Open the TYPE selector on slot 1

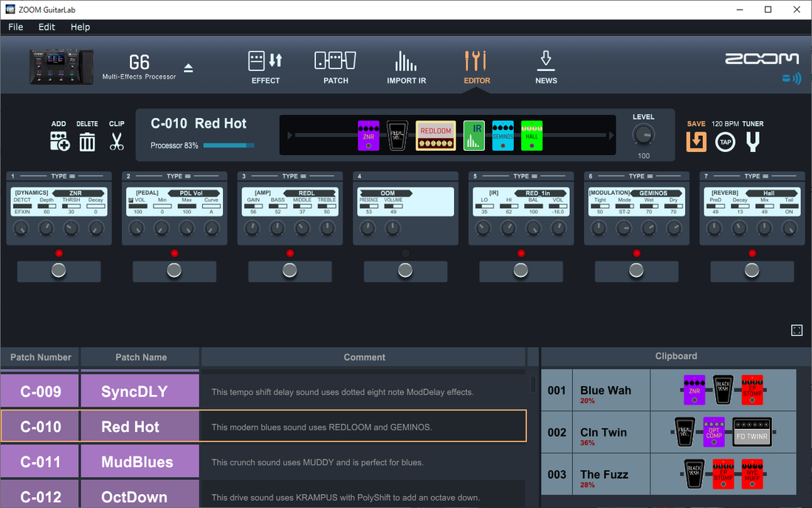pyautogui.click(x=58, y=176)
